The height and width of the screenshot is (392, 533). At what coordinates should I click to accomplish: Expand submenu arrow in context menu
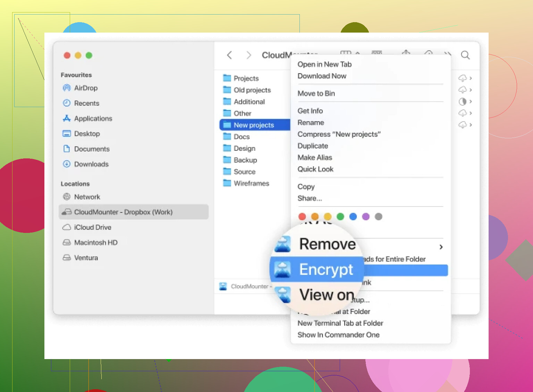coord(441,247)
